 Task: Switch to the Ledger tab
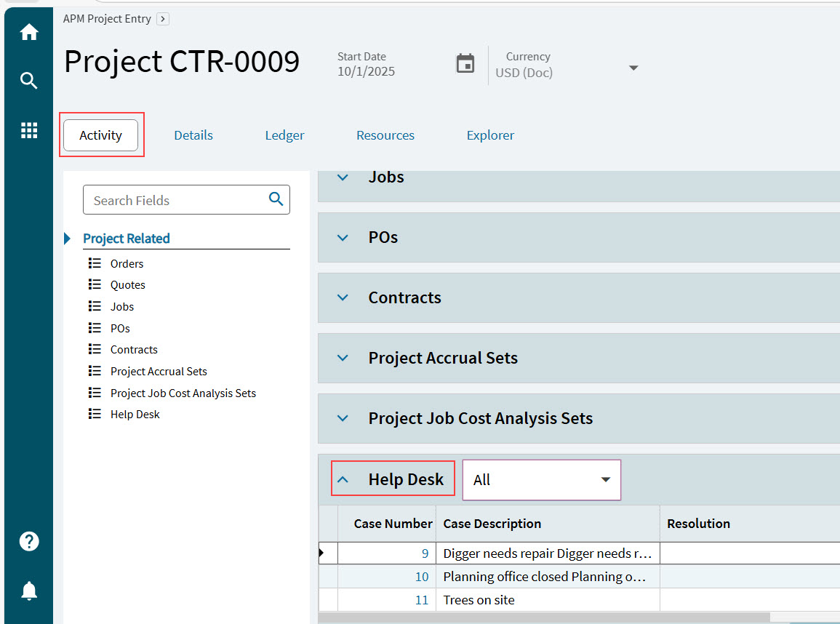pos(284,135)
